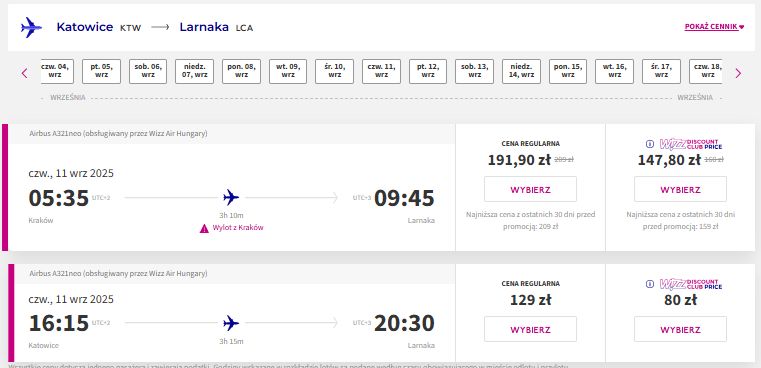This screenshot has width=761, height=368.
Task: Select the wt. 16 wrz date tab
Action: click(614, 71)
